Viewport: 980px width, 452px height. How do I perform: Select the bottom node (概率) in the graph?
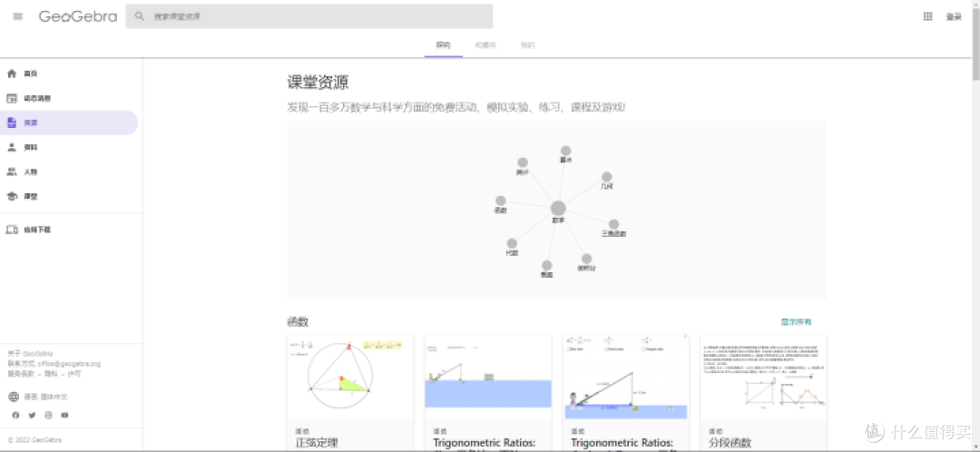point(547,265)
